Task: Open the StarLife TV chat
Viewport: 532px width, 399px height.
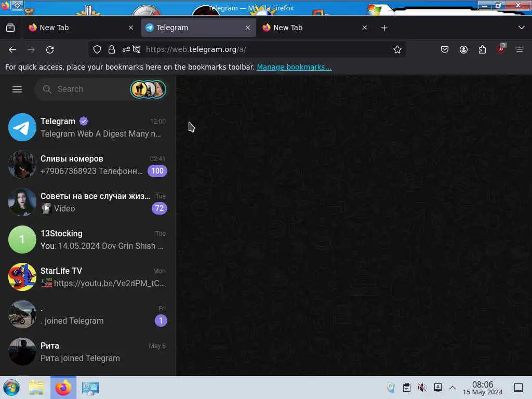Action: coord(88,277)
